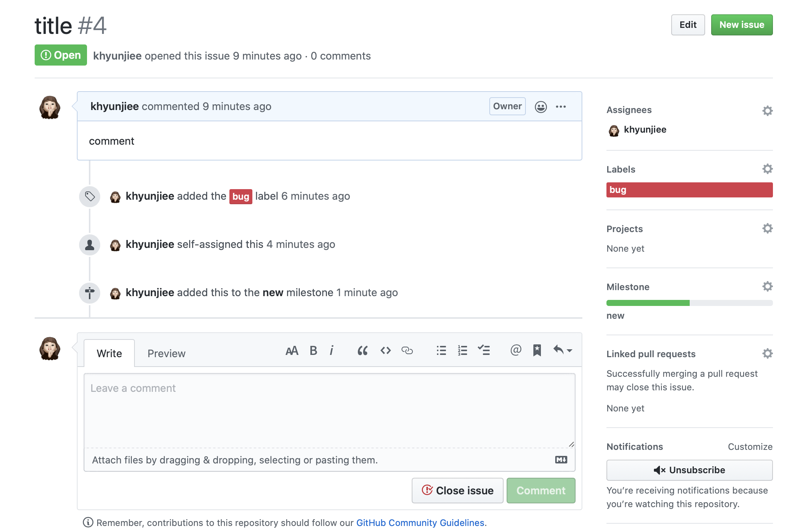Click the Bold formatting icon

[313, 351]
